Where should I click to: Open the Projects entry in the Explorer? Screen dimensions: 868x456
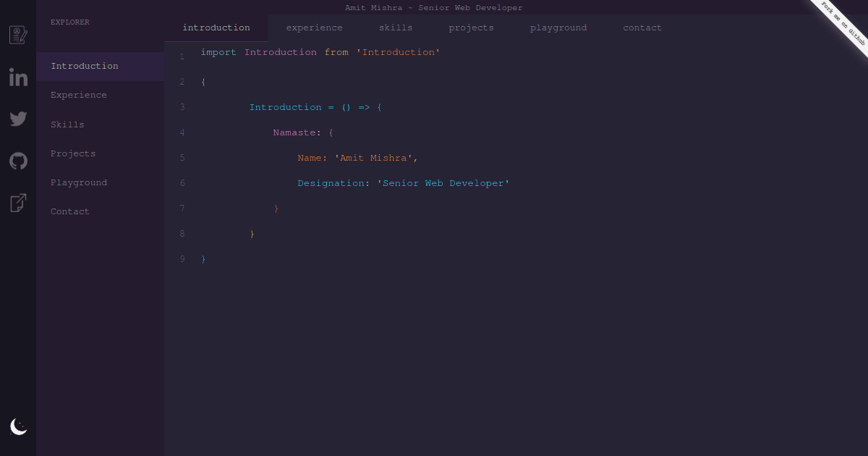pyautogui.click(x=72, y=153)
